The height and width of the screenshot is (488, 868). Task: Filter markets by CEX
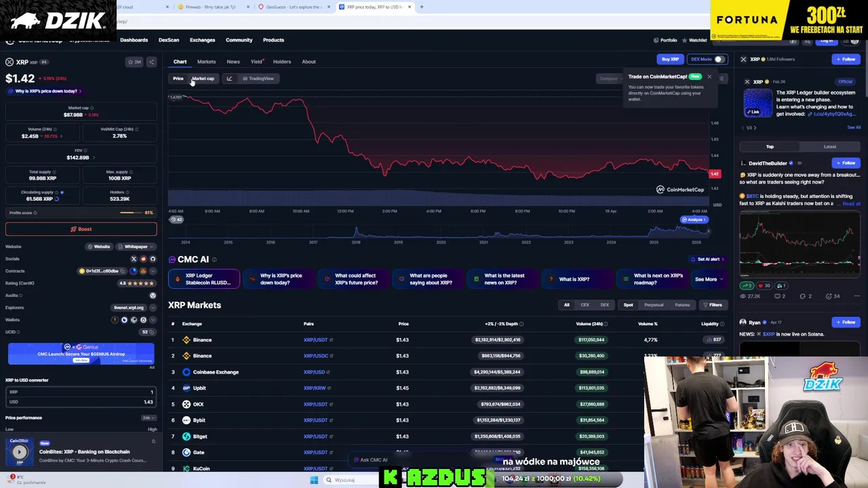585,305
